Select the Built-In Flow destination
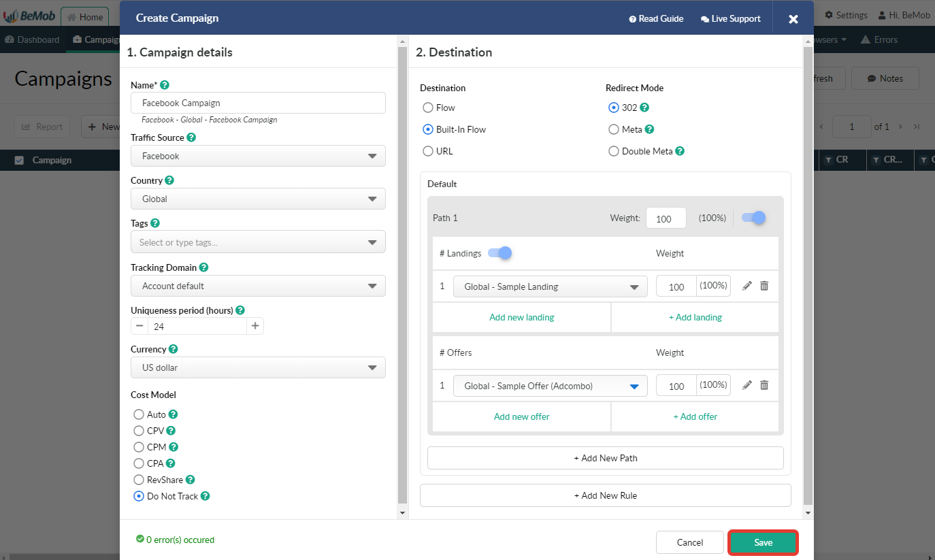The height and width of the screenshot is (560, 935). coord(428,129)
